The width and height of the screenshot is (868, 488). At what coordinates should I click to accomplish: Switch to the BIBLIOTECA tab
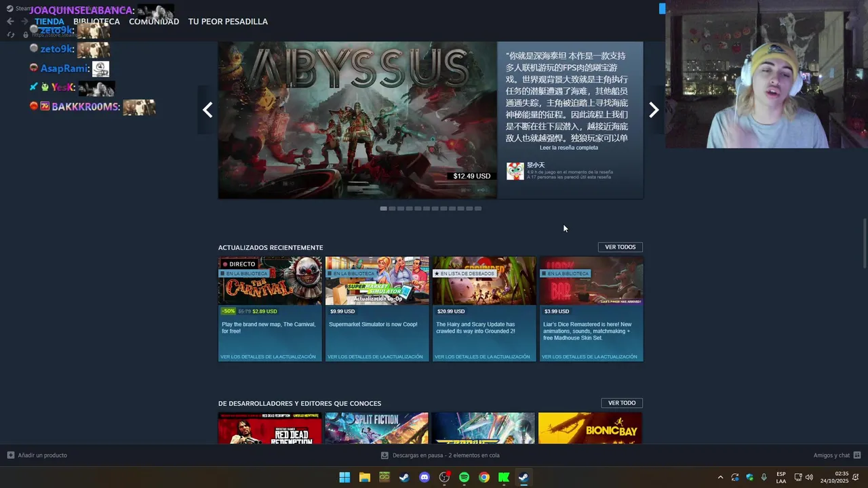96,21
